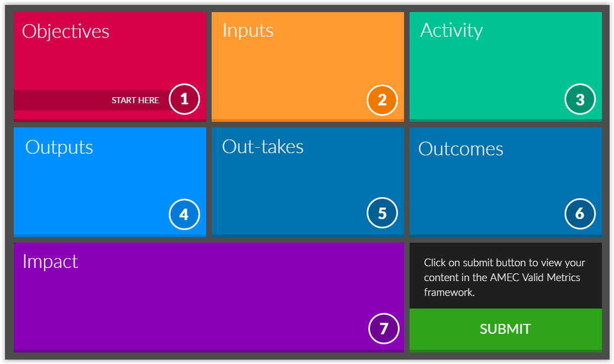
Task: Open the Outcomes tile heading
Action: 461,149
